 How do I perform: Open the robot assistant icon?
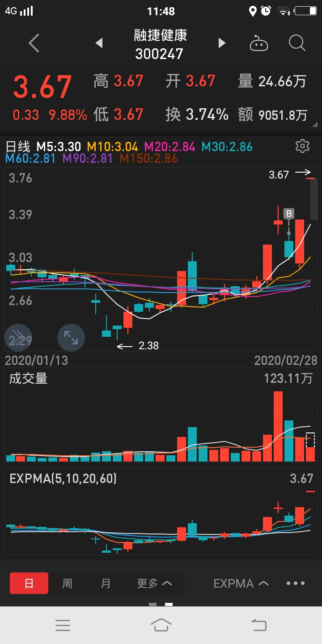tap(258, 44)
